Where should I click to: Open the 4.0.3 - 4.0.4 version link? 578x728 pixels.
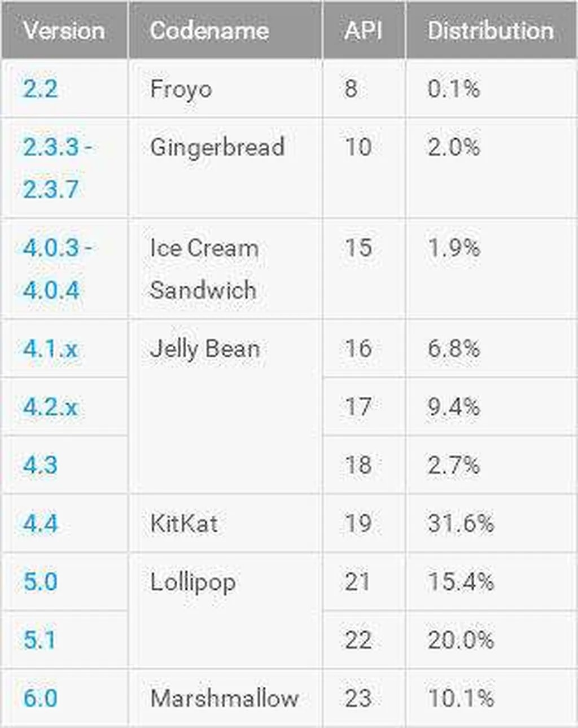point(57,269)
